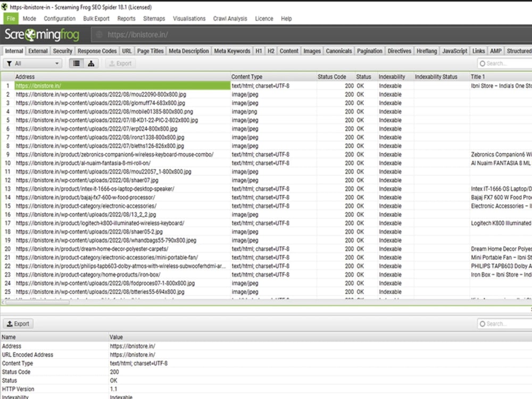532x399 pixels.
Task: Open the File menu
Action: (11, 19)
